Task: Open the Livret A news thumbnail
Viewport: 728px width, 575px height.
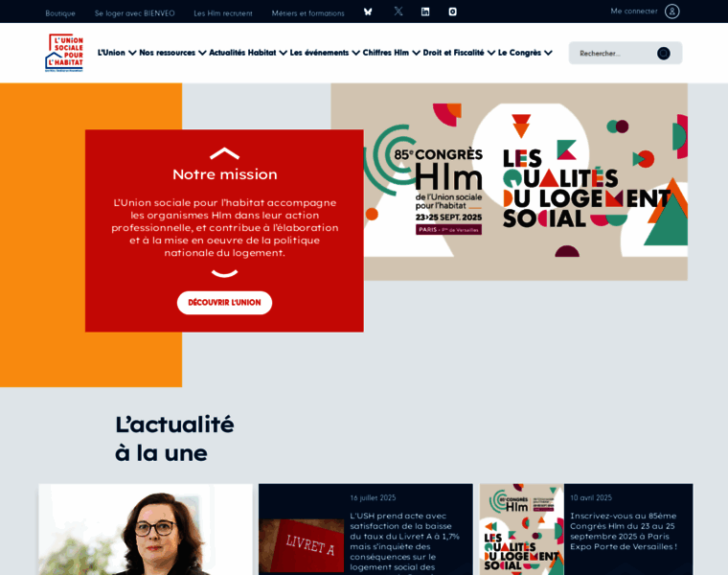Action: tap(302, 545)
